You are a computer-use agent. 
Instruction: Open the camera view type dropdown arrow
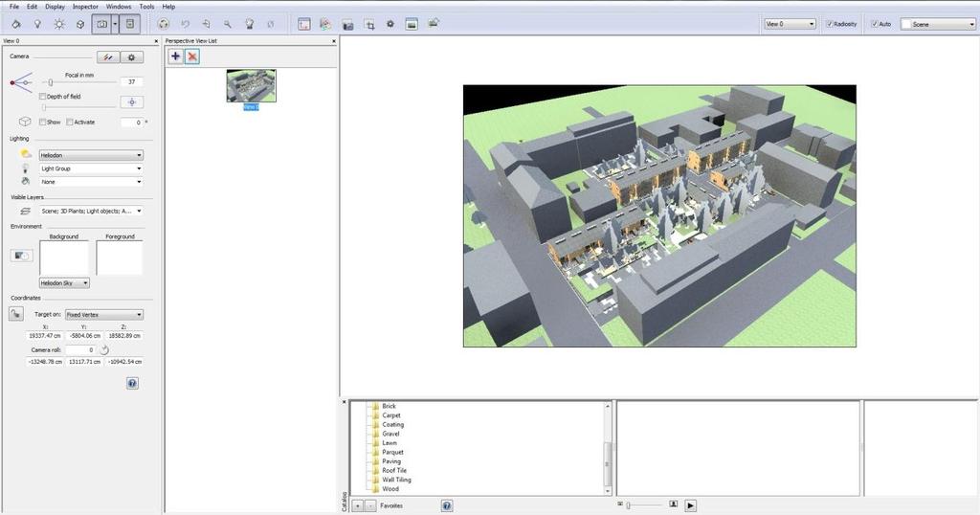(x=115, y=24)
